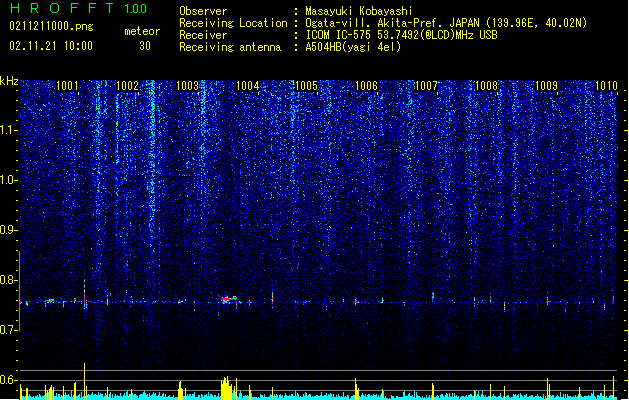Image resolution: width=629 pixels, height=400 pixels.
Task: Select the ICOM IC-575 53.7492 MHz USB text
Action: 401,35
